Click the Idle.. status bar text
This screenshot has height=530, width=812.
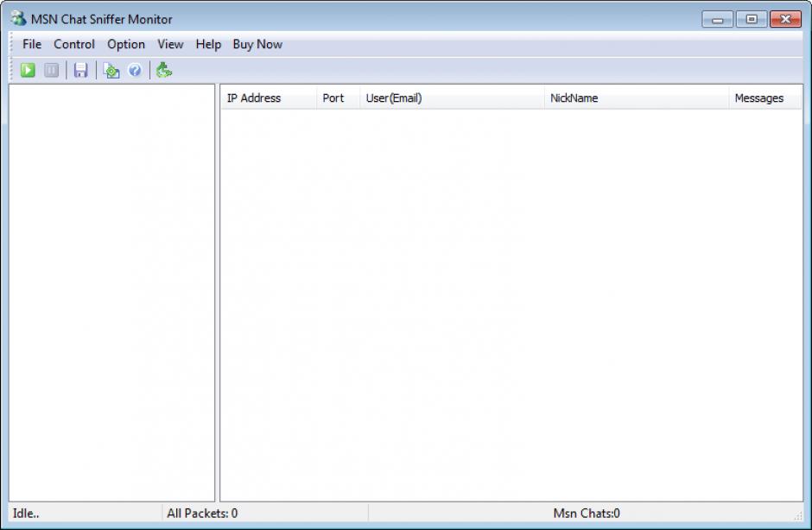click(26, 514)
